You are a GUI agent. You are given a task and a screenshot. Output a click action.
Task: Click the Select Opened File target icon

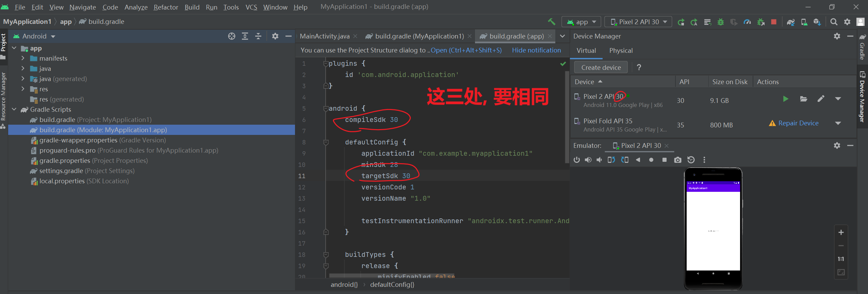[x=232, y=36]
